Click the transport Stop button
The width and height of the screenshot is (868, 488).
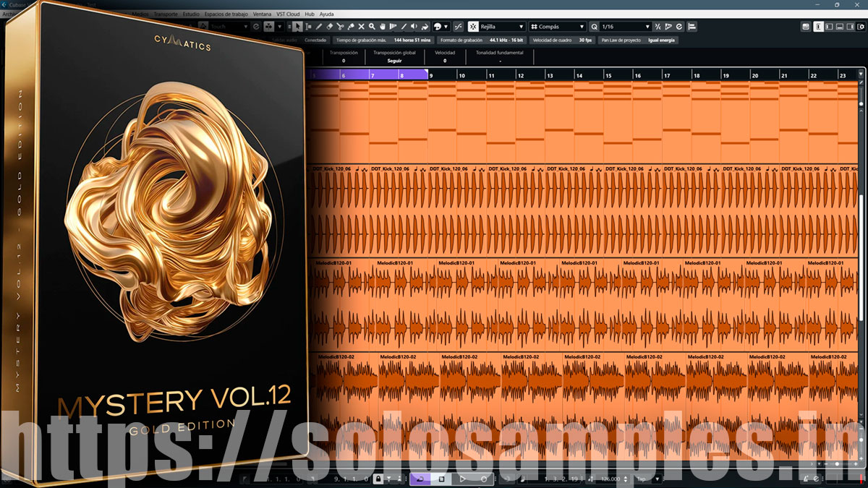(442, 479)
